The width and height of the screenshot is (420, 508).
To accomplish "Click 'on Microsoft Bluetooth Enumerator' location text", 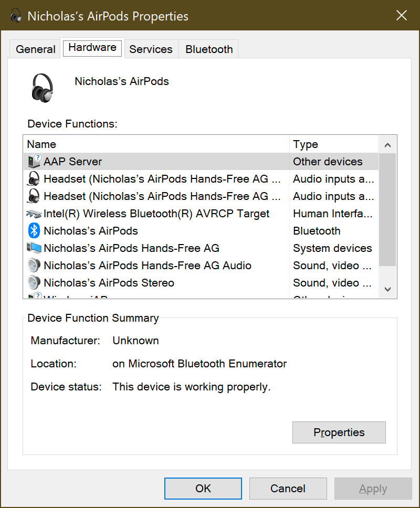I will [199, 364].
